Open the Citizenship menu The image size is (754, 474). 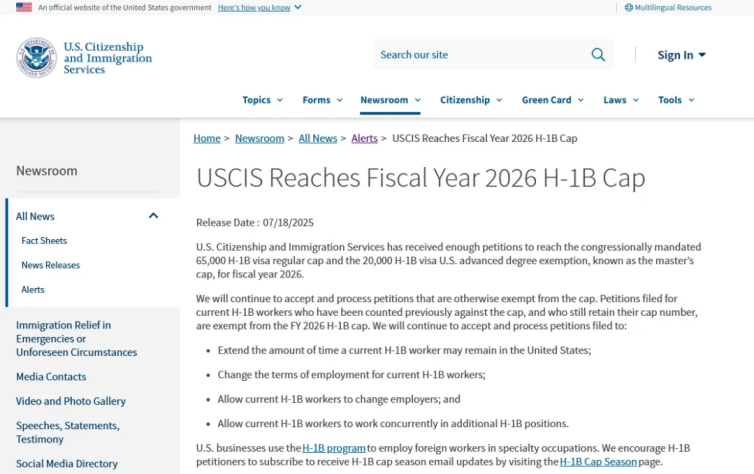click(x=471, y=100)
